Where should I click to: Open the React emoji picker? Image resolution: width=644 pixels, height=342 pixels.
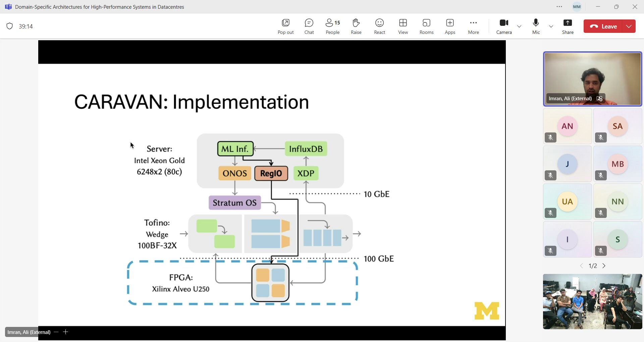[x=379, y=26]
